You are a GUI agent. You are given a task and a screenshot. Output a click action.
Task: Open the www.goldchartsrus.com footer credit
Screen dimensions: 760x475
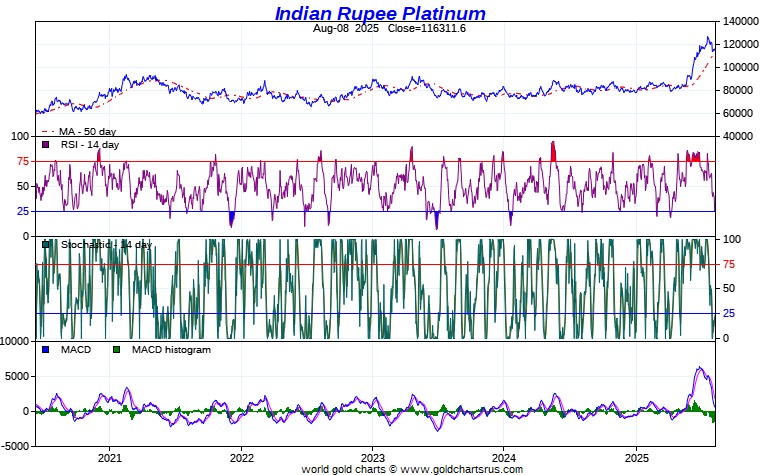461,469
